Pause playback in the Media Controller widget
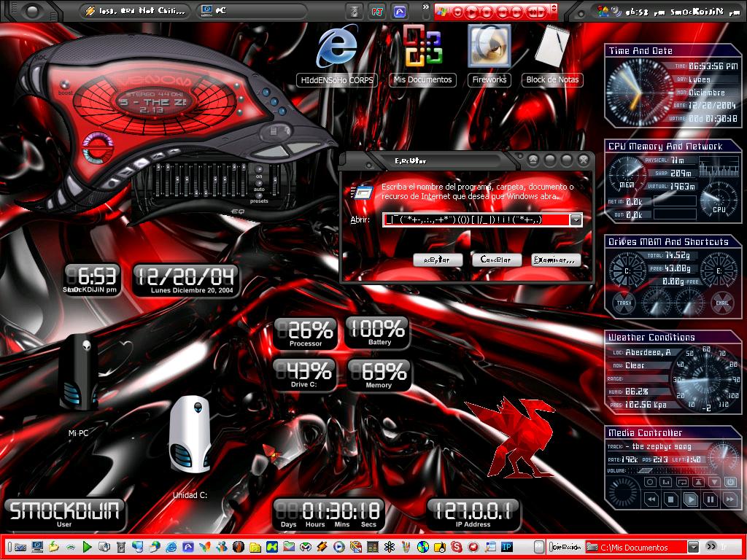 click(711, 499)
